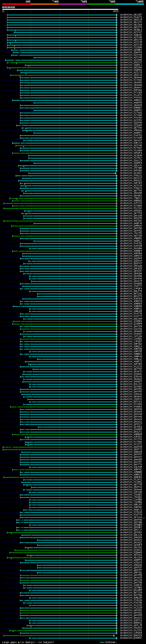Select hit label UniRef100_Q9LKH9
This screenshot has width=146, height=644.
(x=131, y=319)
